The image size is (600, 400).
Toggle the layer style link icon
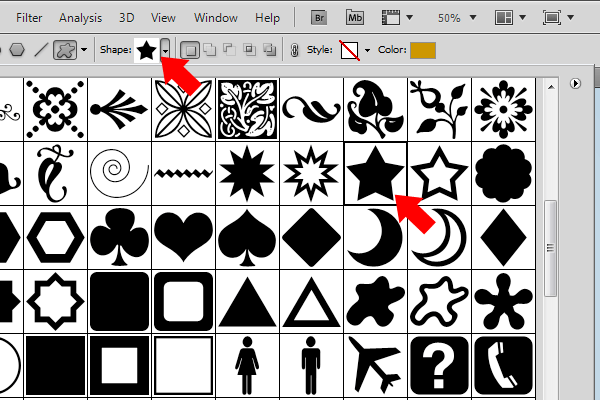(294, 50)
